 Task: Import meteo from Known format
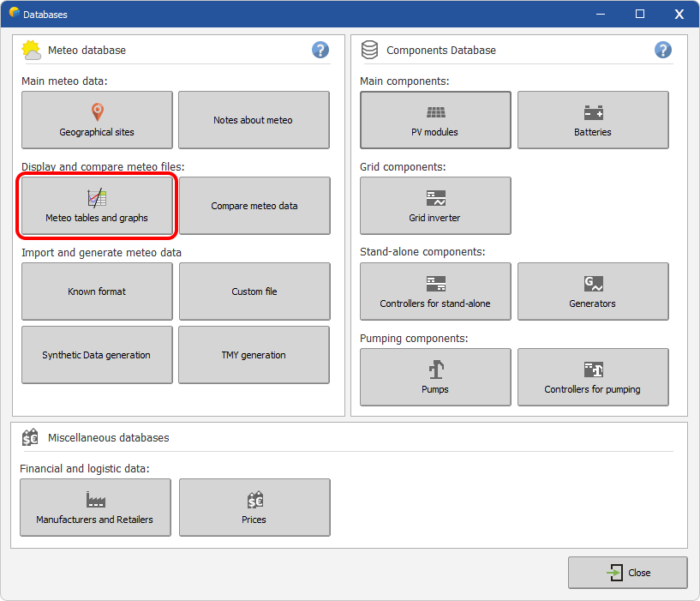click(97, 291)
